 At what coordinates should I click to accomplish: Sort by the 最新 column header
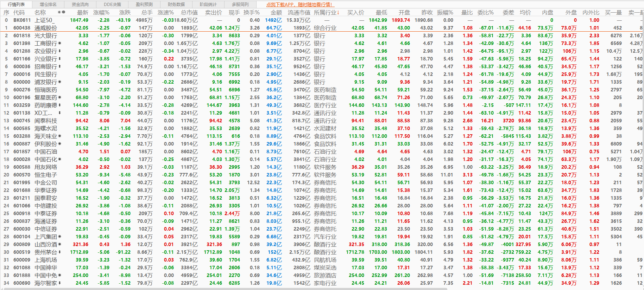click(x=83, y=12)
